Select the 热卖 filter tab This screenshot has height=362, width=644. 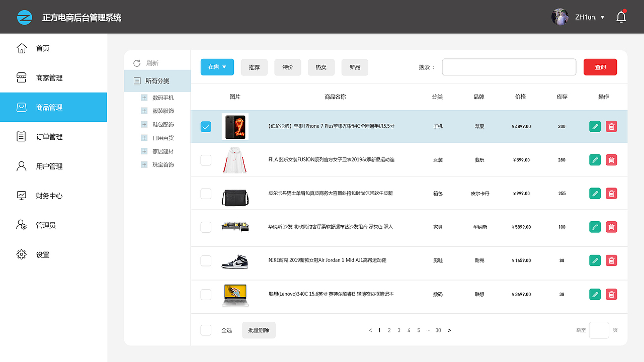tap(321, 67)
